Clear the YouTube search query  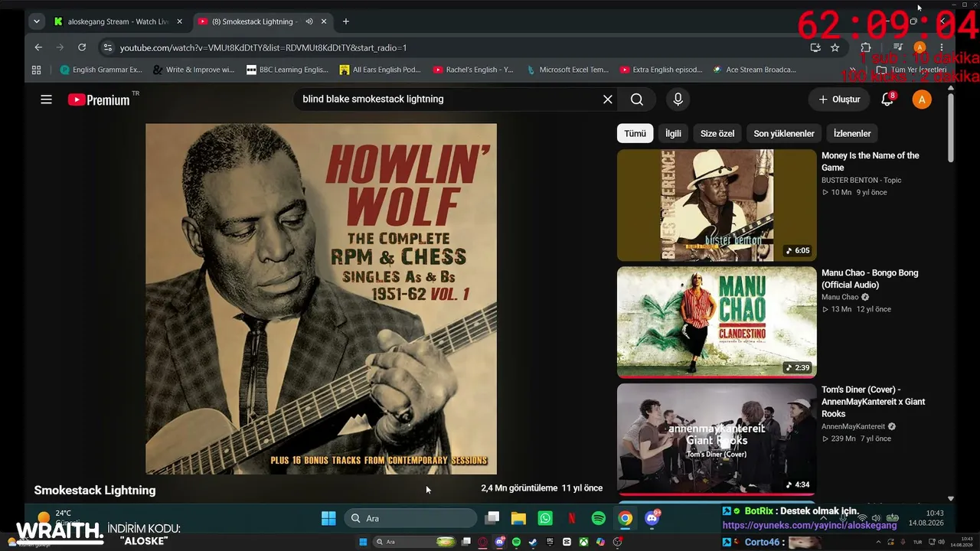pyautogui.click(x=608, y=99)
